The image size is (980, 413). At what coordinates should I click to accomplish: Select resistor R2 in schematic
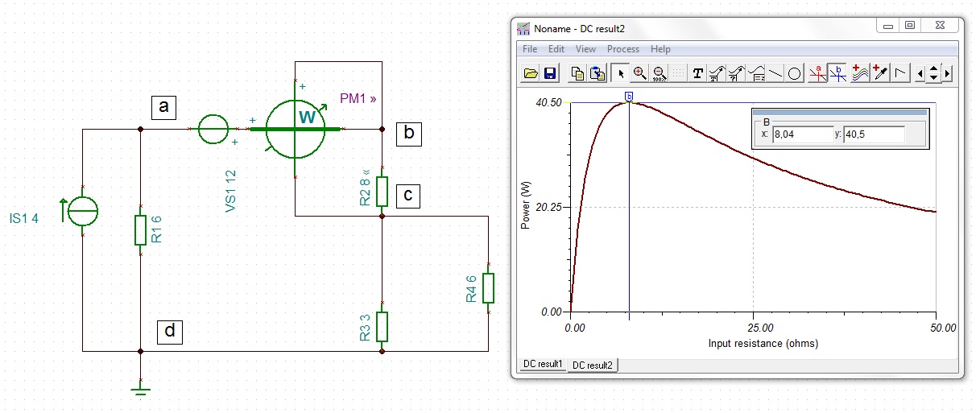(x=382, y=191)
